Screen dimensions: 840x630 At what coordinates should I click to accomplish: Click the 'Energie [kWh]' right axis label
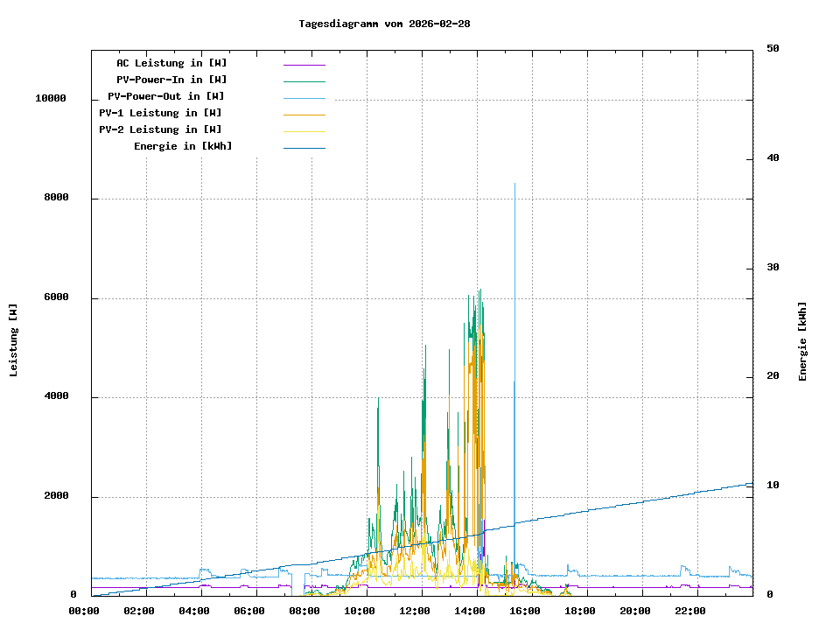802,341
